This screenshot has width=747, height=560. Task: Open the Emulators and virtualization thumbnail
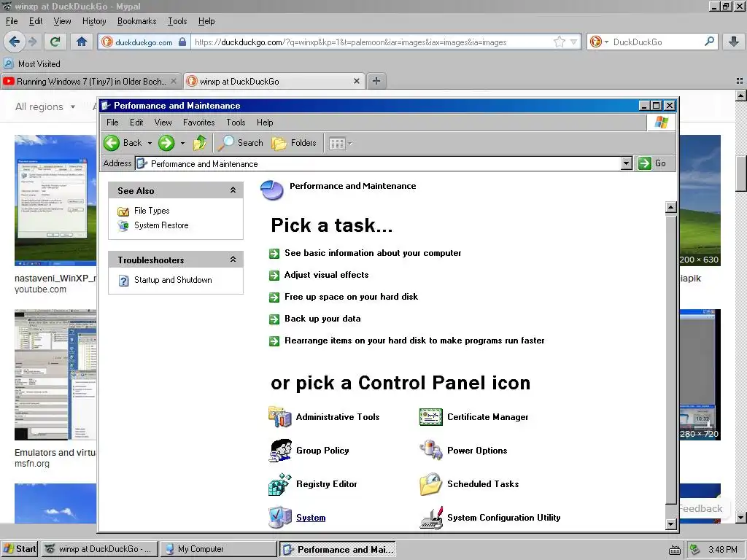pos(55,375)
